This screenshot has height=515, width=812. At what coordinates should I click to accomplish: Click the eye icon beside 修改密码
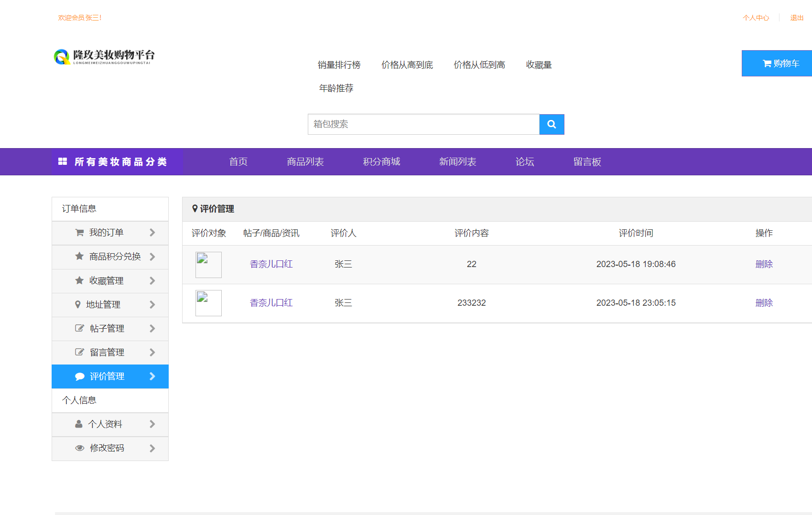(x=80, y=448)
